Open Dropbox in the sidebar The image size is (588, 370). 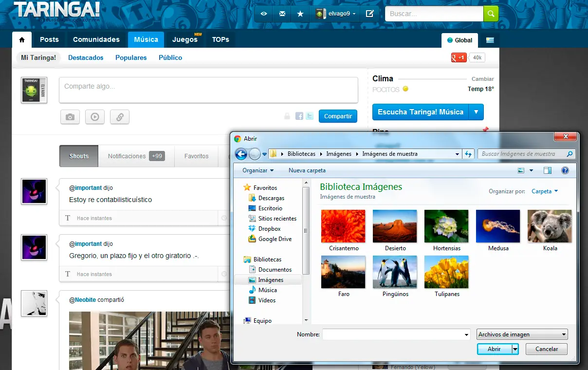pos(264,229)
